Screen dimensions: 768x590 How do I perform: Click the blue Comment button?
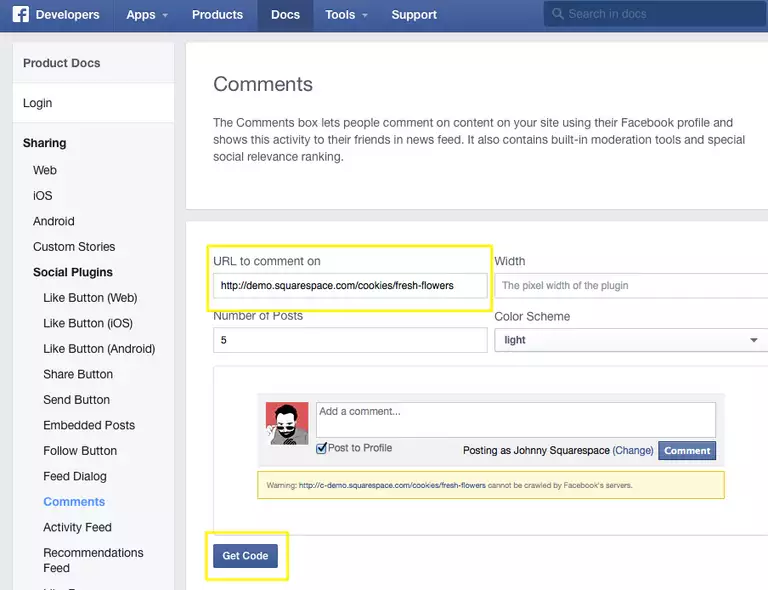tap(687, 450)
